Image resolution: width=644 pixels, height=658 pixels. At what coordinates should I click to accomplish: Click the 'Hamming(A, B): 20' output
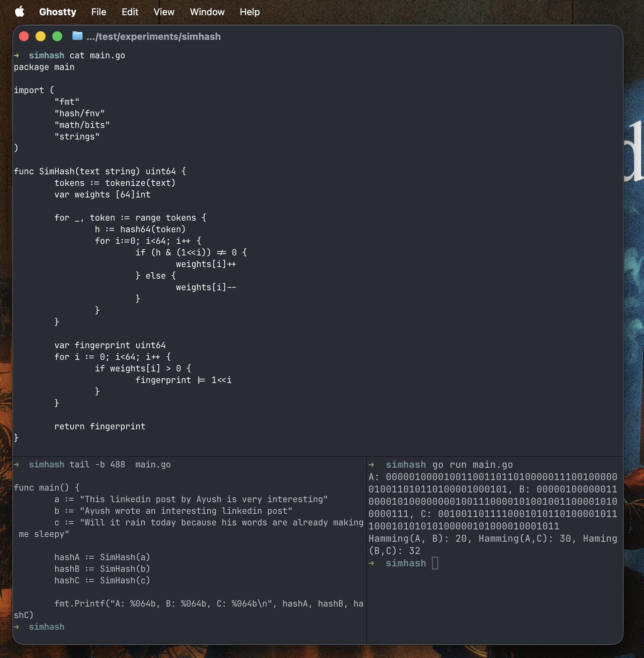point(417,538)
